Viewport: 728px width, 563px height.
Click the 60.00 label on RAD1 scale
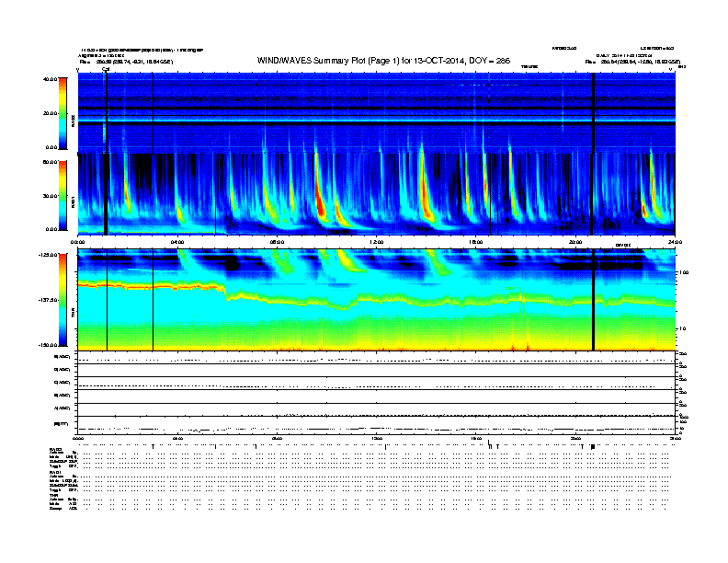coord(50,162)
